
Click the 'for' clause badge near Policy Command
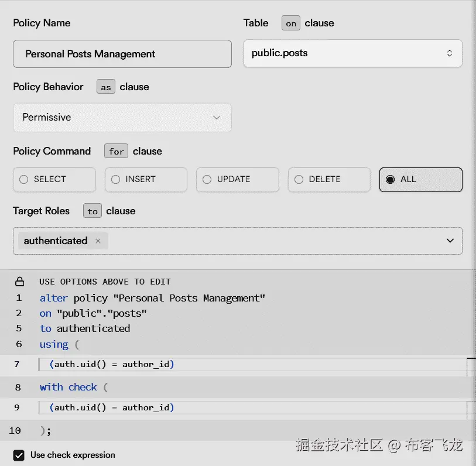click(x=115, y=151)
